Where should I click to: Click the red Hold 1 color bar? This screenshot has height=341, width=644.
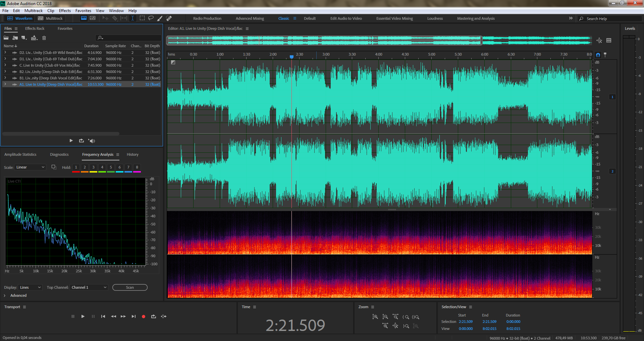pos(76,172)
